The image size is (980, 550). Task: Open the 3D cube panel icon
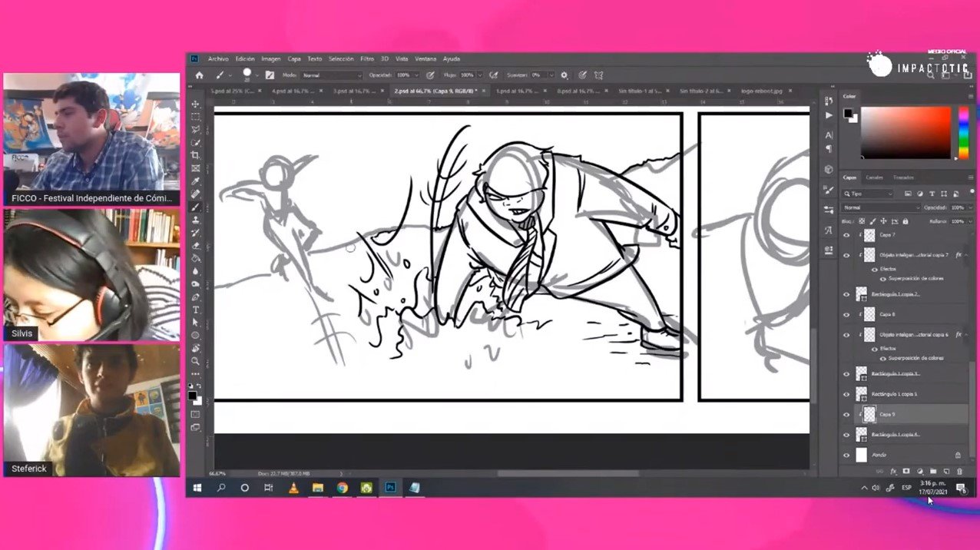coord(829,169)
